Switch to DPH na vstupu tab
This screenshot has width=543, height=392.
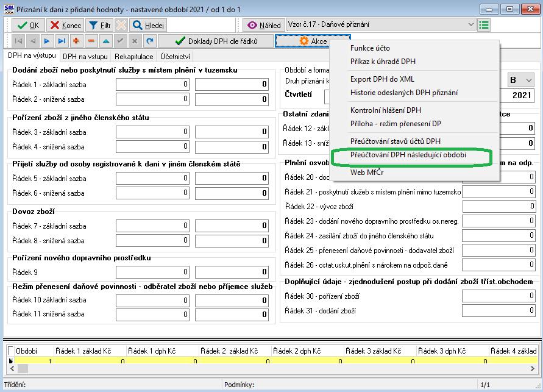pos(85,57)
